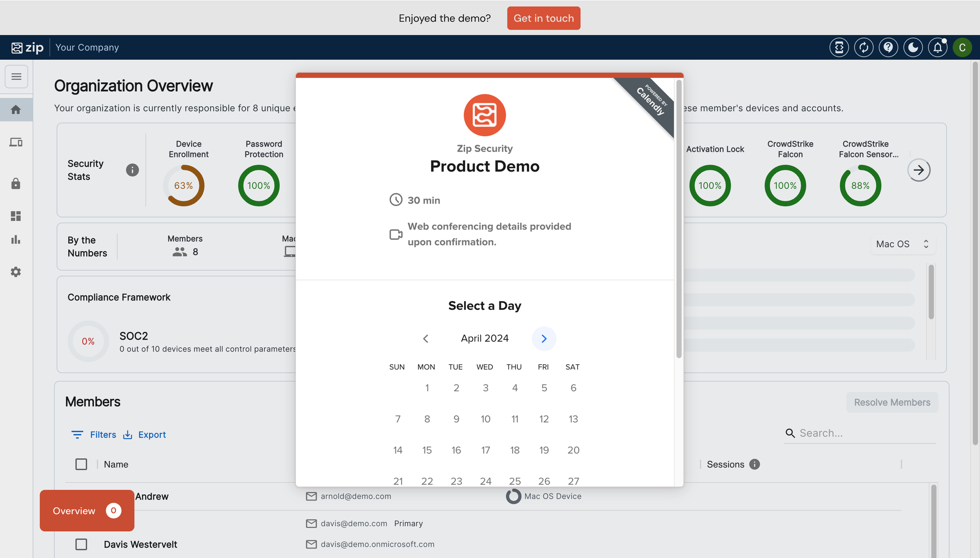Click the Powered by Calendly ribbon
Screen dimensions: 980x558
click(651, 101)
